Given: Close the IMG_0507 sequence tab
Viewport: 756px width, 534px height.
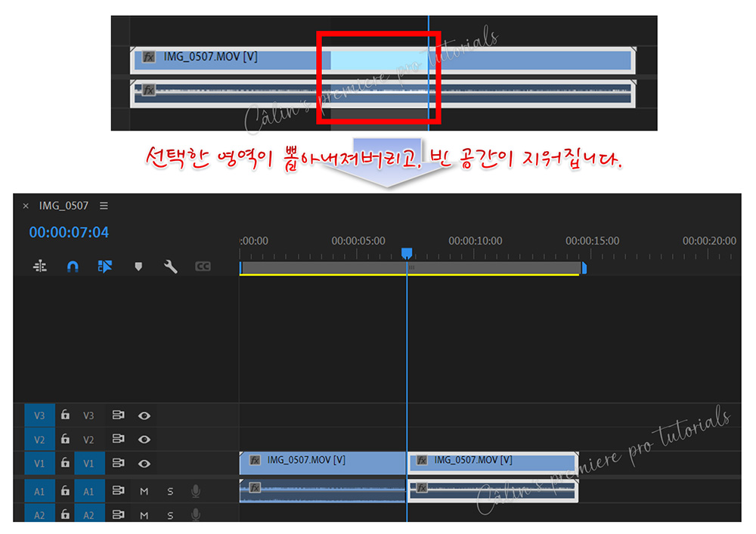Looking at the screenshot, I should [x=26, y=206].
